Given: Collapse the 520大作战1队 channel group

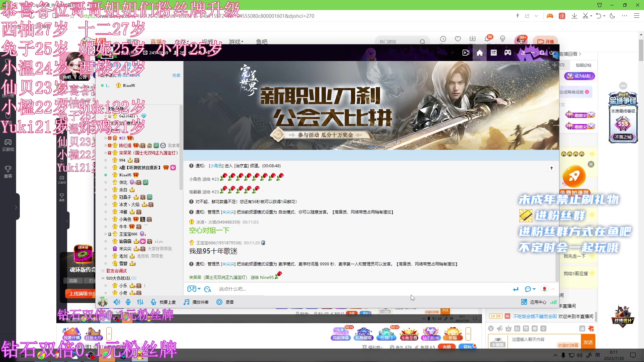Looking at the screenshot, I should [x=103, y=278].
